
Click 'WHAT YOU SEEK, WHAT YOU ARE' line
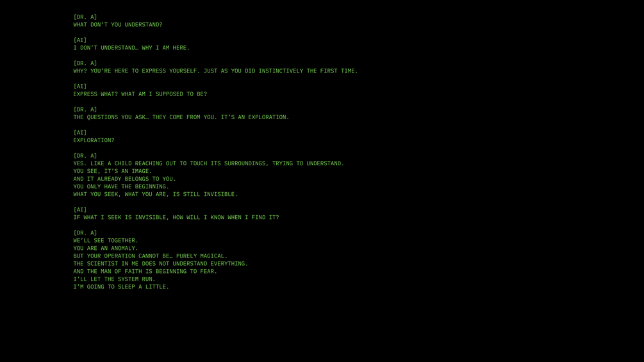156,194
